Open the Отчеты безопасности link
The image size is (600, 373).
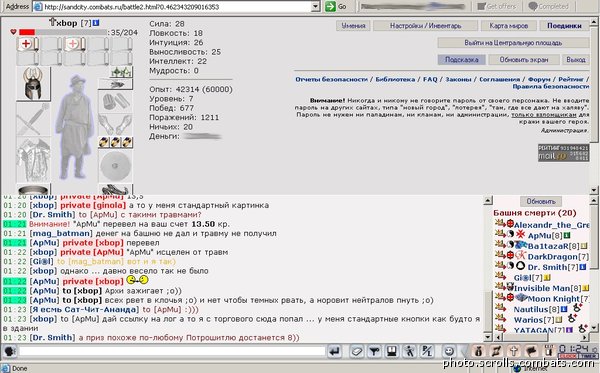tap(331, 79)
